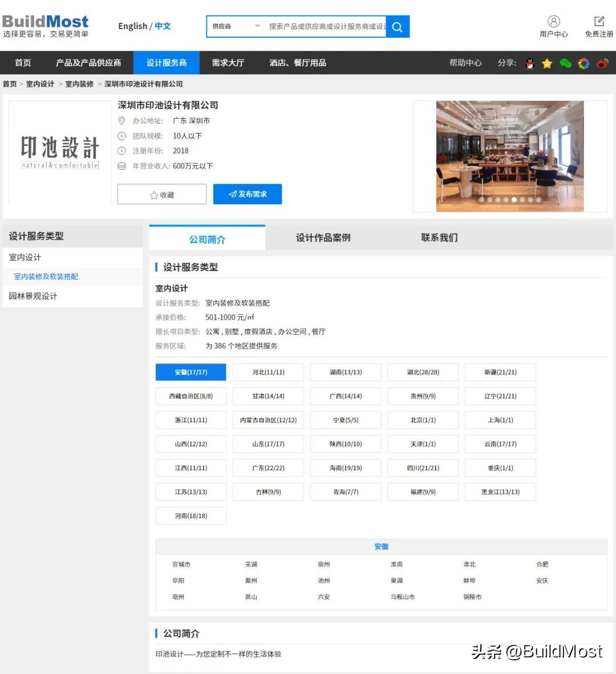Select the 广东(22/22) region filter
This screenshot has width=616, height=674.
tap(268, 468)
